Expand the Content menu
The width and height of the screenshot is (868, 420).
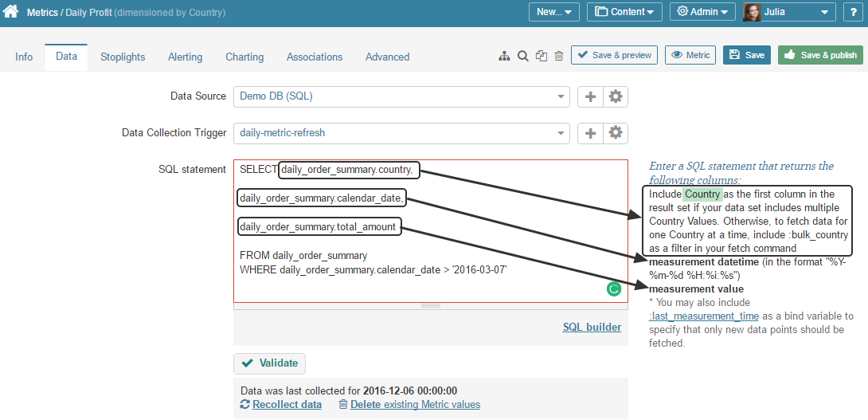pos(624,12)
